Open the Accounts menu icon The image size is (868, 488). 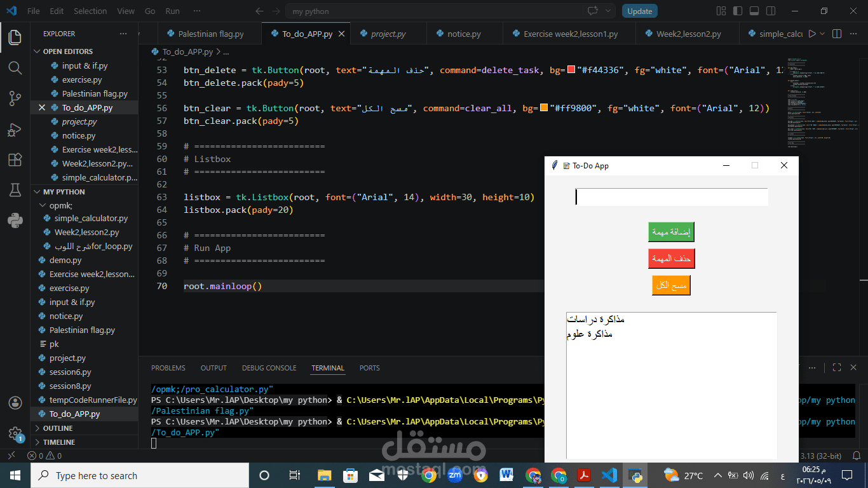[15, 403]
